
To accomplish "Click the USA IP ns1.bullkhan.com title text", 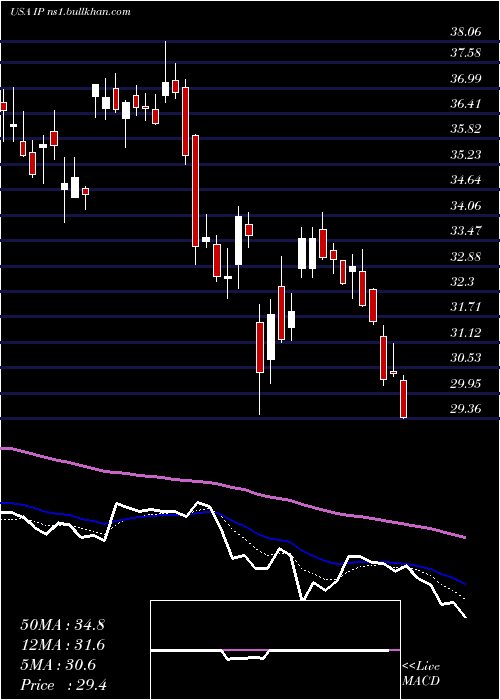I will coord(70,12).
